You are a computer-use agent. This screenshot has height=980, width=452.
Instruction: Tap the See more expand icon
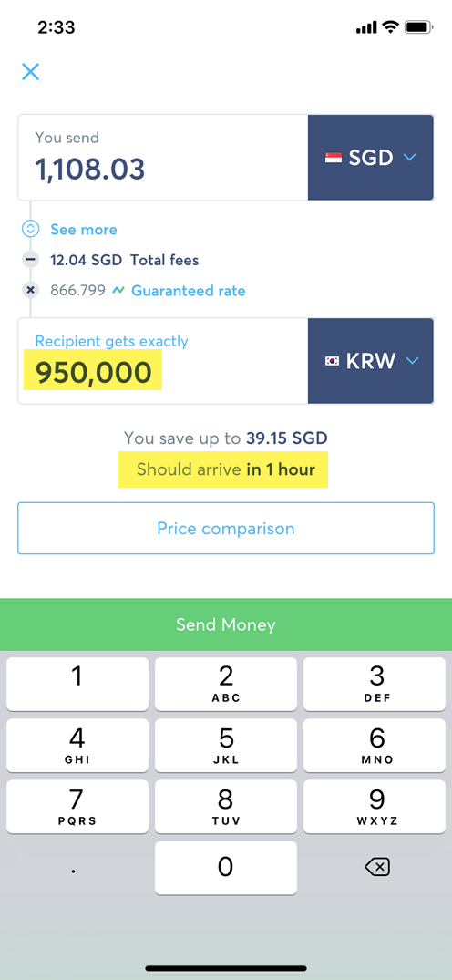pos(30,229)
